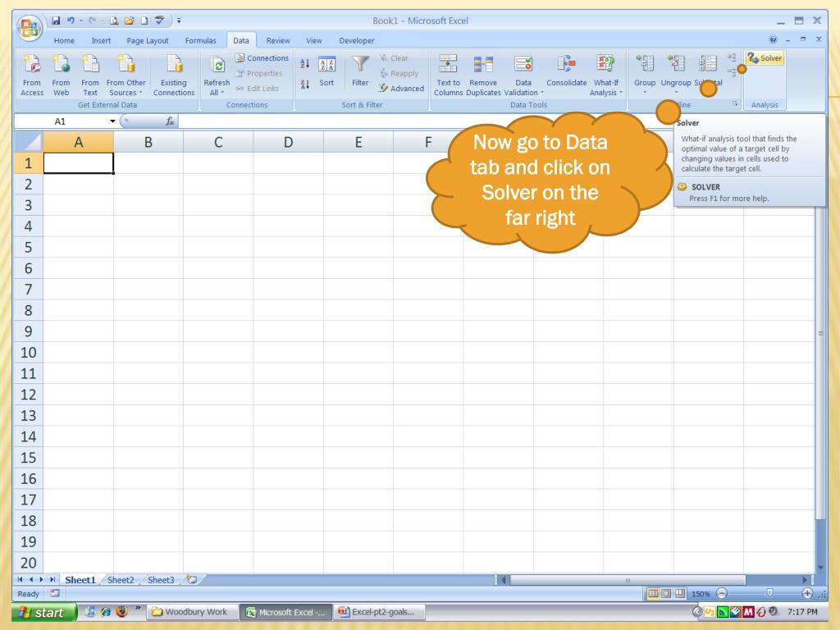Click Windows start button

[44, 612]
